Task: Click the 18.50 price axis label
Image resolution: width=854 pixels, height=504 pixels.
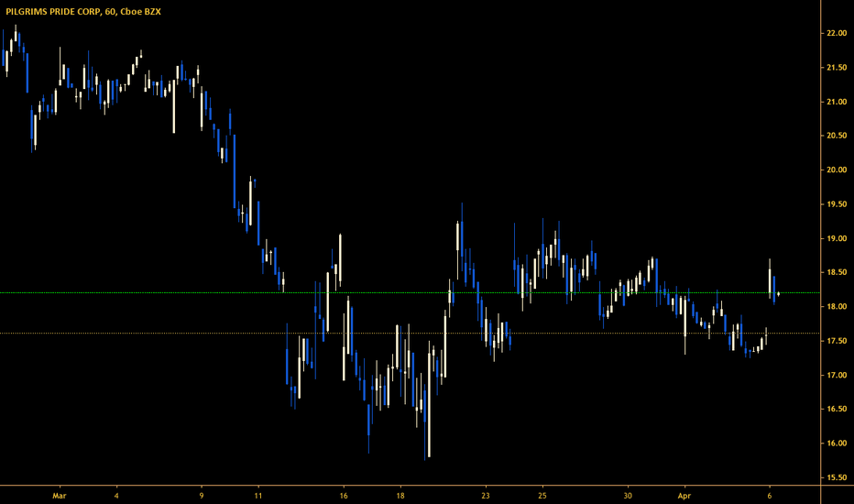Action: tap(837, 272)
